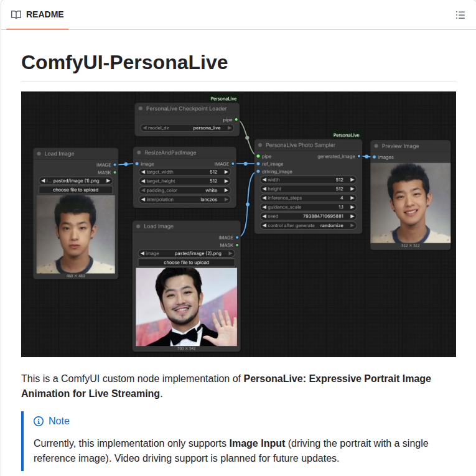The image size is (476, 476).
Task: Toggle the collapse dot on Checkpoint Loader node
Action: click(x=140, y=109)
